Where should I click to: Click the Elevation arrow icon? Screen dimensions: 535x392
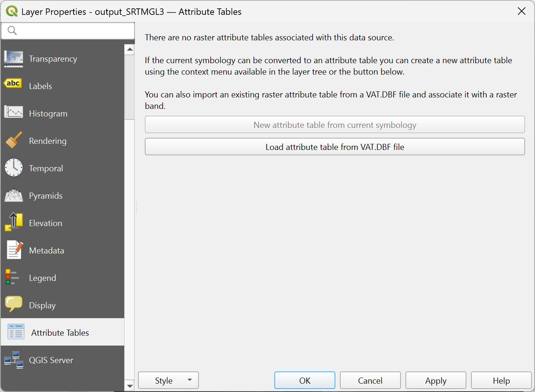(x=14, y=222)
